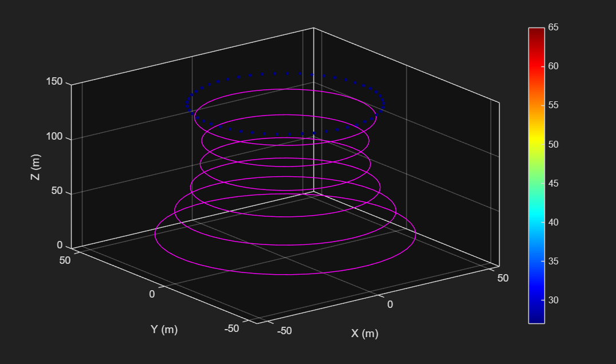Click the 0 tick label on the X axis
The width and height of the screenshot is (616, 364).
point(390,304)
